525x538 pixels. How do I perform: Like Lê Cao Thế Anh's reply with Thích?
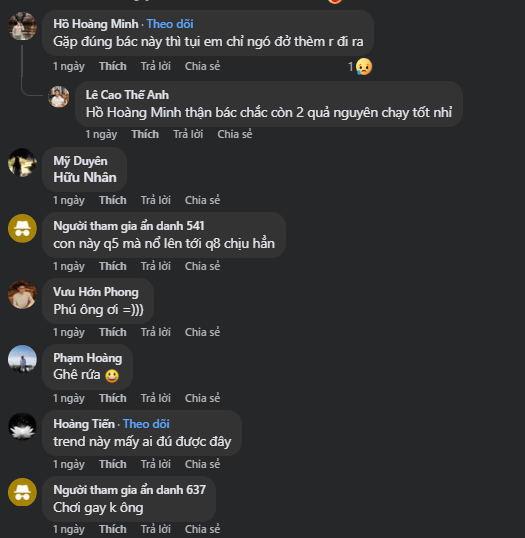pos(145,134)
